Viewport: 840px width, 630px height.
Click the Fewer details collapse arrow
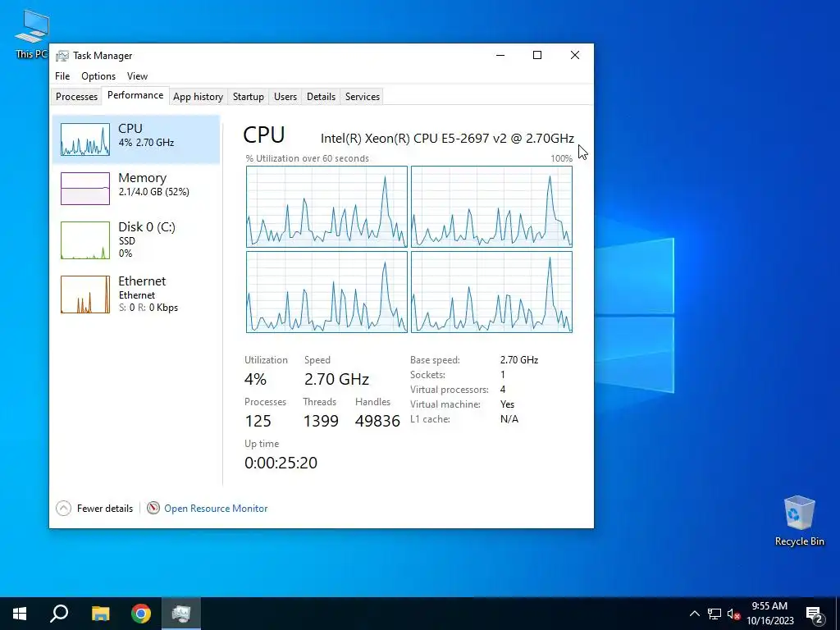(63, 509)
